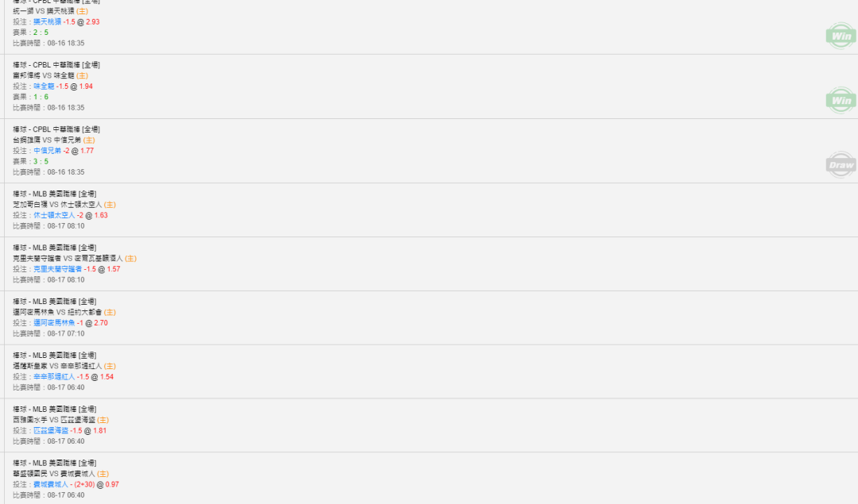Click the Draw stamp for 中信兄弟 bet
Viewport: 858px width, 504px height.
[x=841, y=165]
